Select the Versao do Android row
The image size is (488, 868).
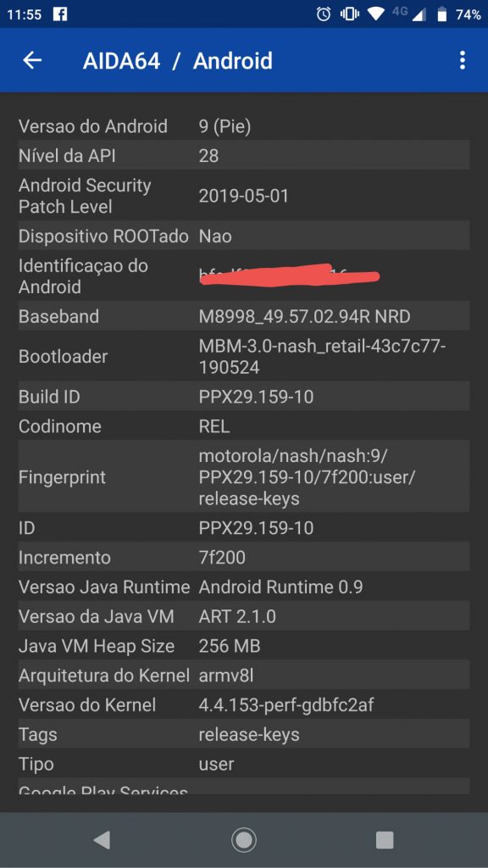click(244, 126)
